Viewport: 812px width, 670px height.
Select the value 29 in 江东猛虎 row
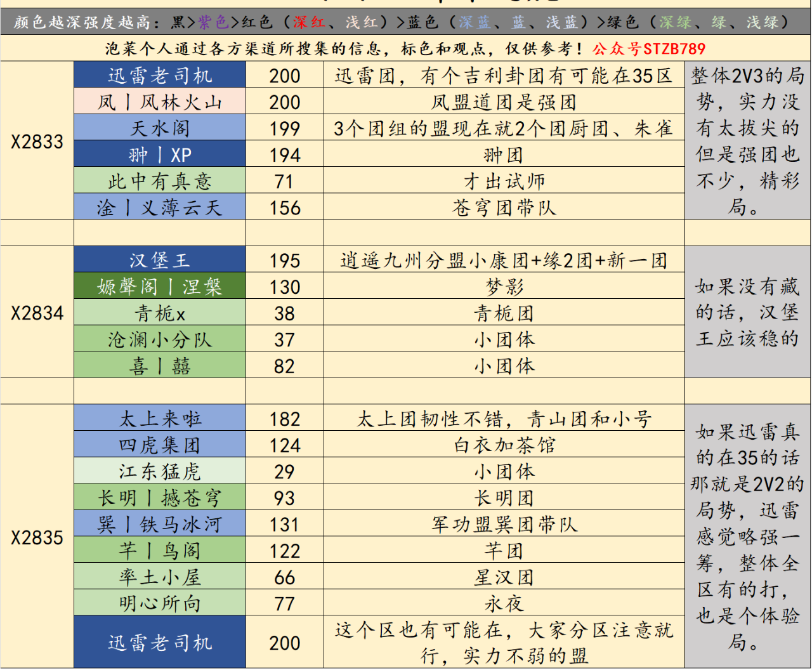coord(285,471)
